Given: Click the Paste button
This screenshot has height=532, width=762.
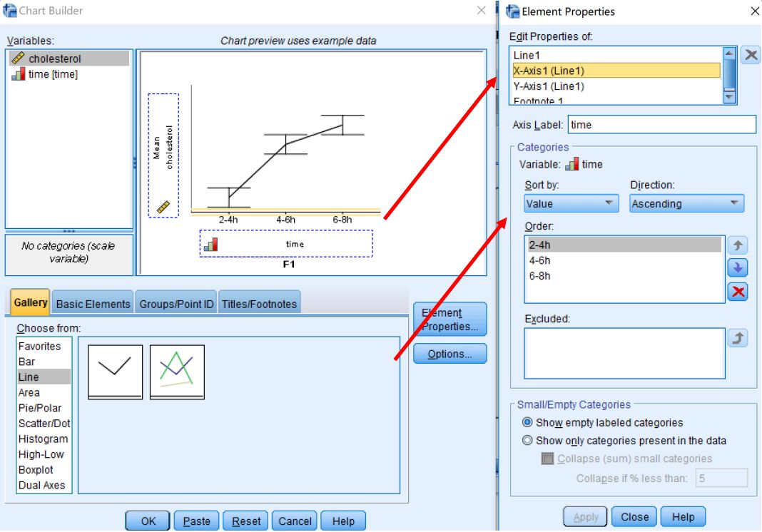Looking at the screenshot, I should [196, 521].
